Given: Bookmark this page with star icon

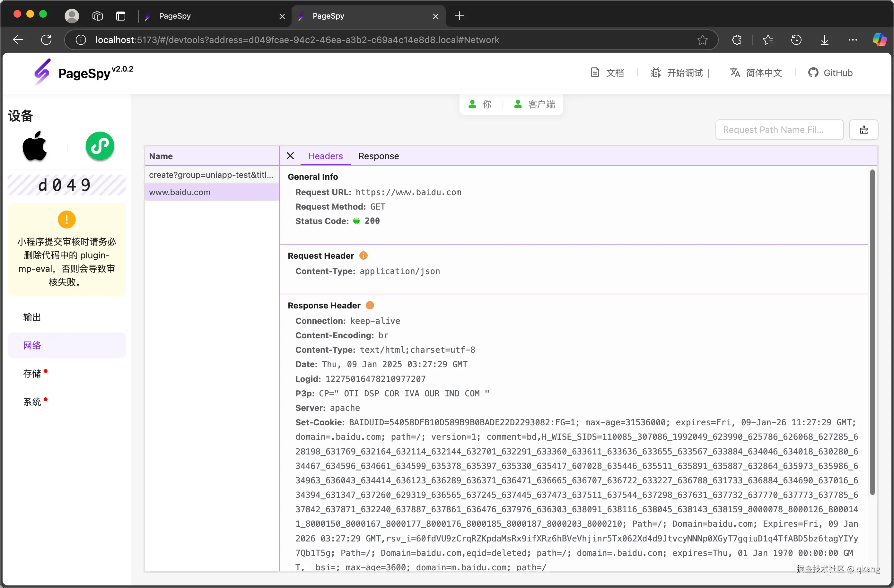Looking at the screenshot, I should pos(702,40).
